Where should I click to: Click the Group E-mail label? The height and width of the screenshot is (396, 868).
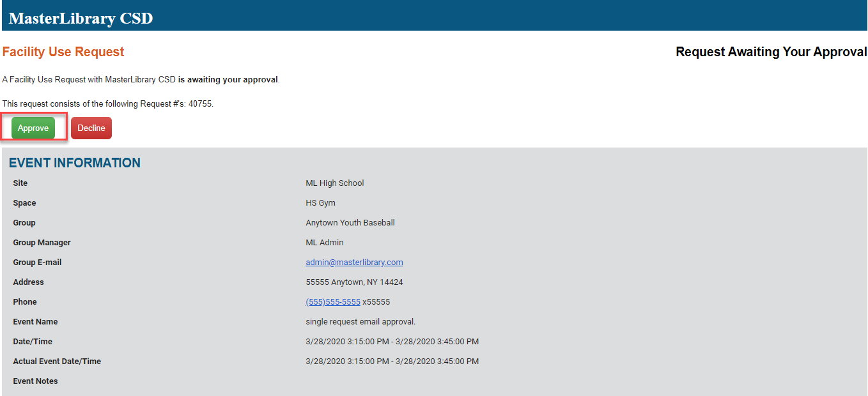[x=37, y=263]
